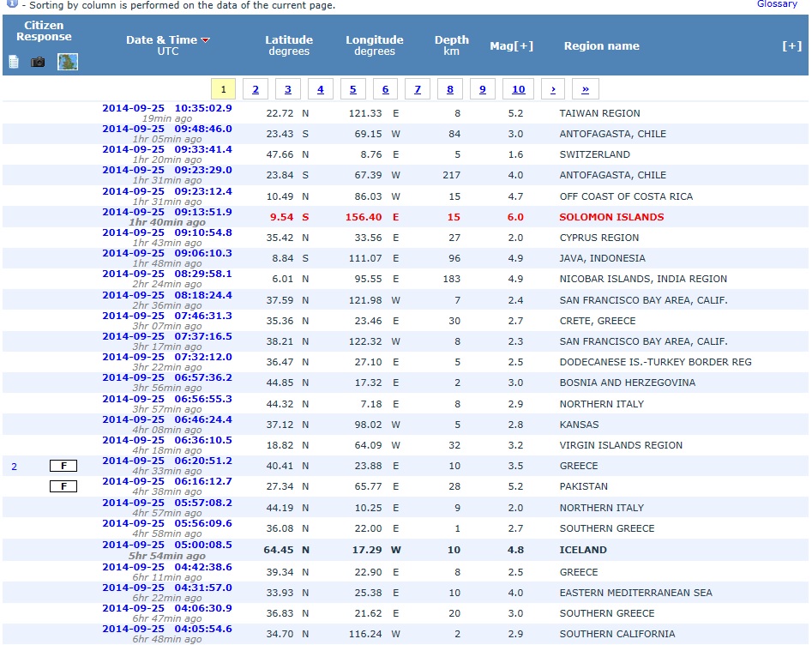Open the 09:23:12.4 Costa Rica event
Viewport: 812px width, 645px height.
[x=166, y=191]
